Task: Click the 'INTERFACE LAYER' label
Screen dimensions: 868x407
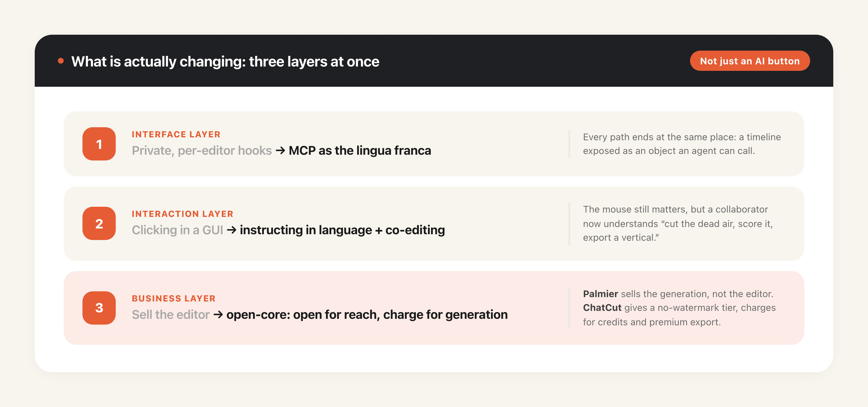Action: [176, 134]
